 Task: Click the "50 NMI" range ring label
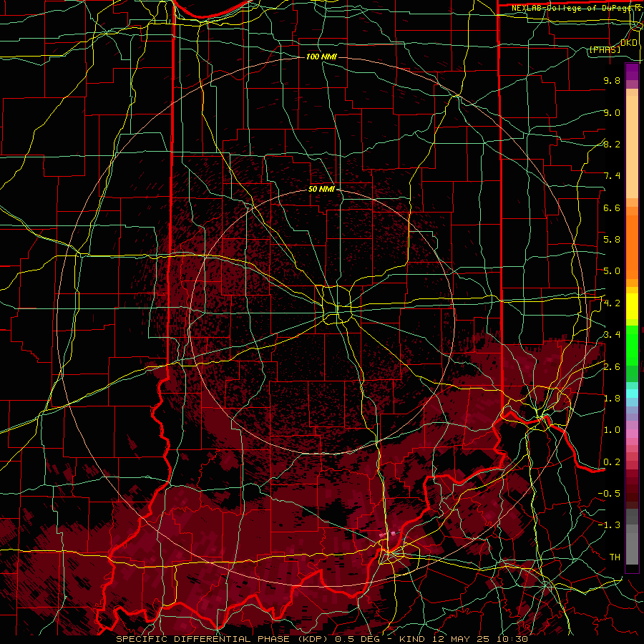coord(321,189)
